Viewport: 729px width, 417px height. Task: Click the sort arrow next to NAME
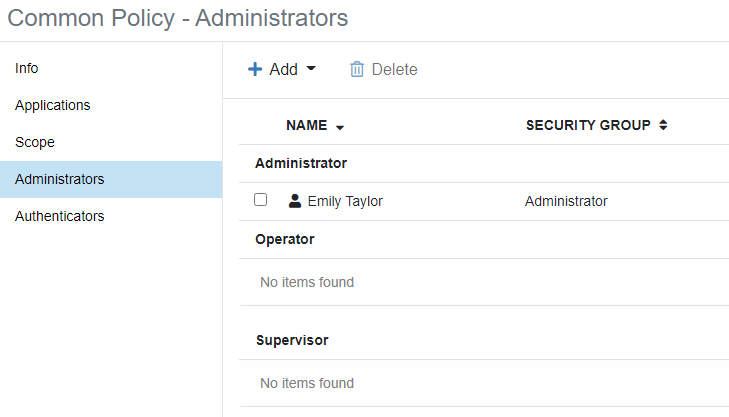(x=340, y=128)
